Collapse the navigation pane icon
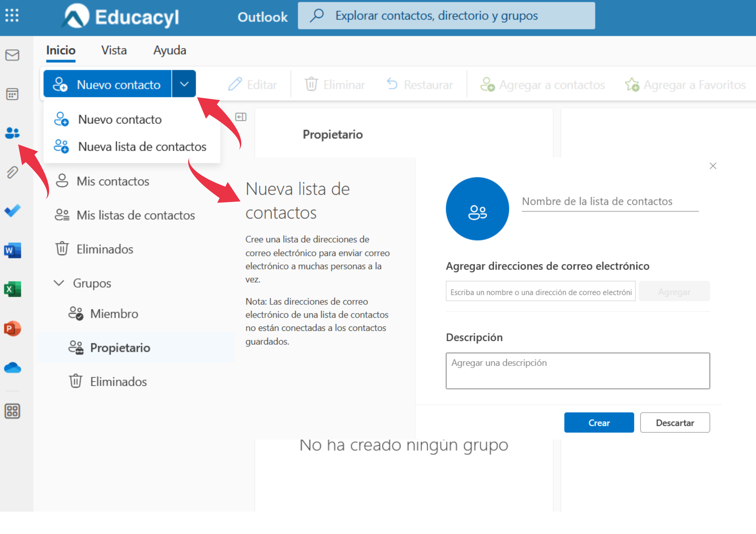 click(241, 117)
